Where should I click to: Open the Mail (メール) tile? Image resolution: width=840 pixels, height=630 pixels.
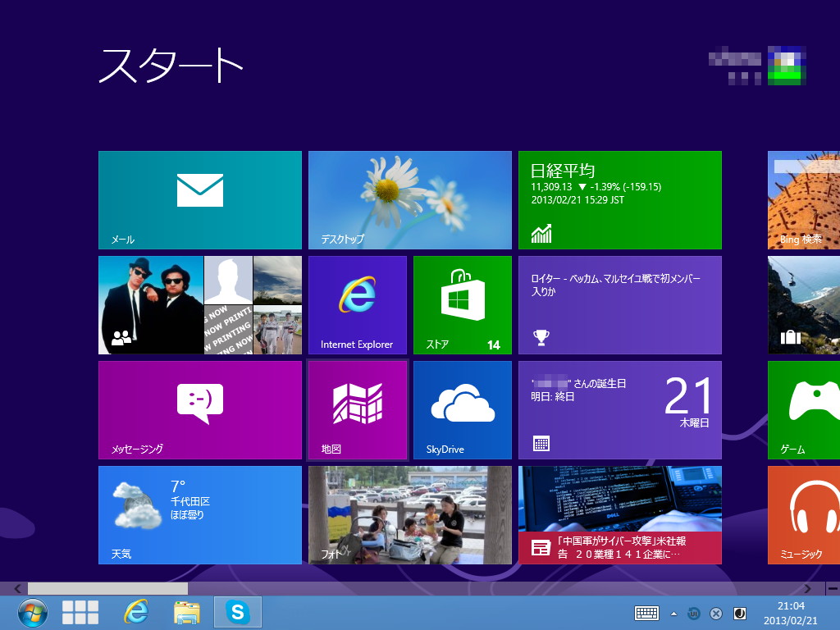tap(200, 200)
